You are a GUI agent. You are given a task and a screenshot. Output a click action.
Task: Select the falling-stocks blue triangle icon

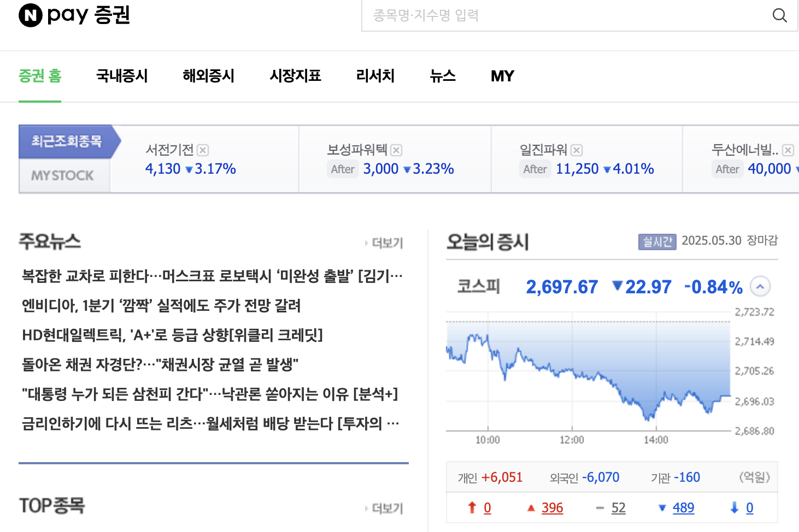pyautogui.click(x=662, y=507)
